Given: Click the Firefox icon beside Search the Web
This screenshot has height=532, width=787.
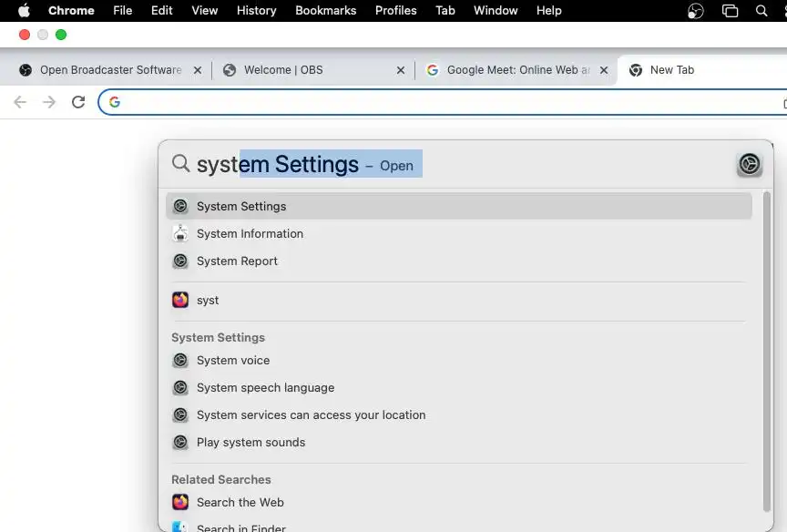Looking at the screenshot, I should click(x=180, y=502).
